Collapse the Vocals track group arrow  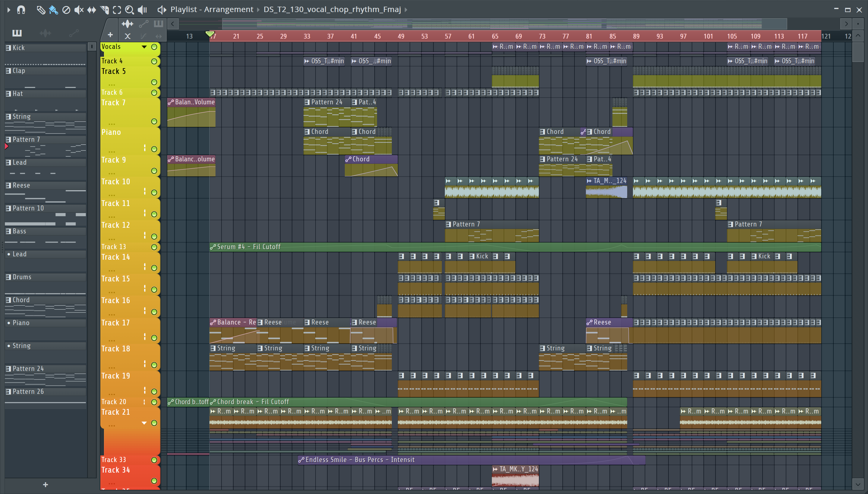pos(144,47)
